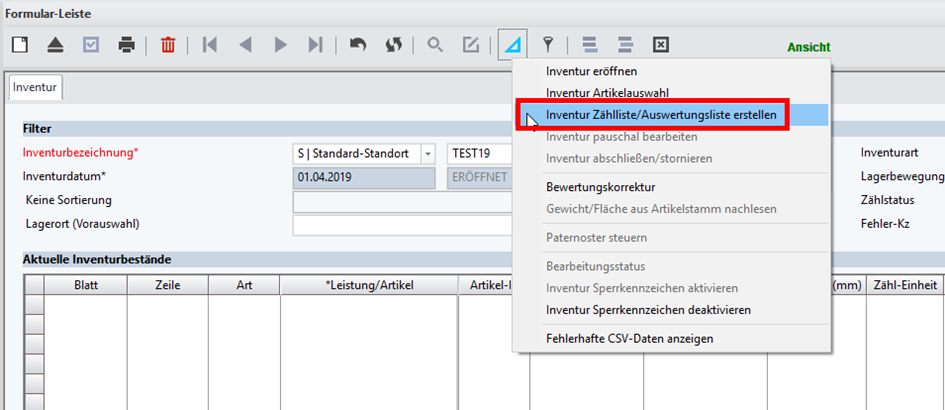The width and height of the screenshot is (945, 410).
Task: Open the blue triangle actions menu
Action: (512, 45)
